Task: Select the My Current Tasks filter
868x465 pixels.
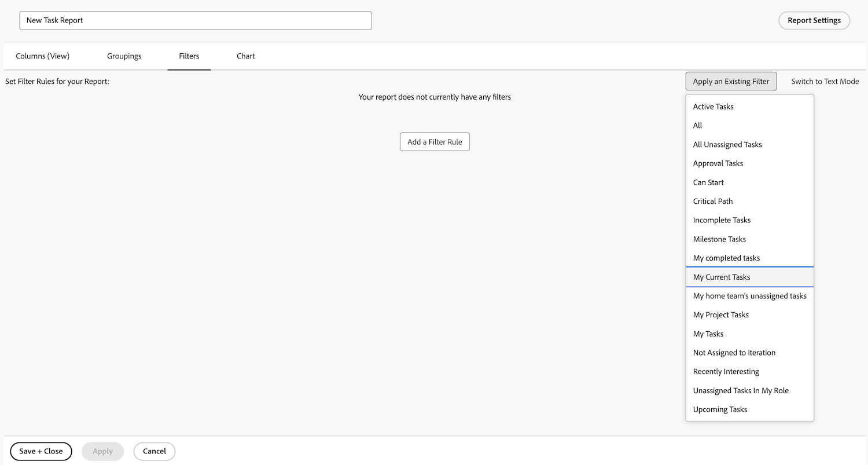Action: (721, 277)
